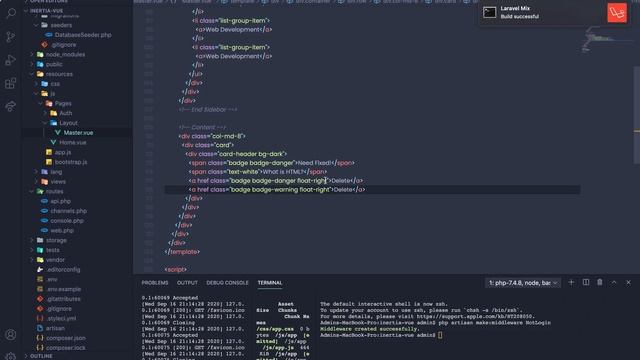Screen dimensions: 640x360
Task: Open the artisan file
Action: point(55,329)
